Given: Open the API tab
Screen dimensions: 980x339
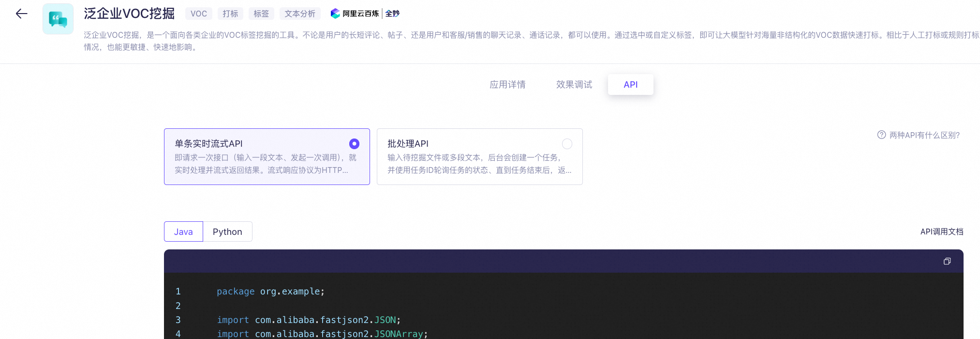Looking at the screenshot, I should coord(631,85).
